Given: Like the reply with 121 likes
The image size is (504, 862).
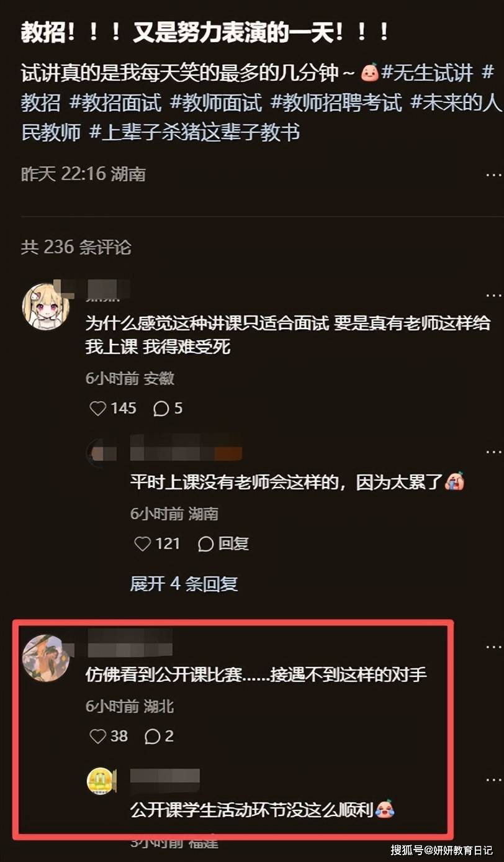Looking at the screenshot, I should point(143,544).
